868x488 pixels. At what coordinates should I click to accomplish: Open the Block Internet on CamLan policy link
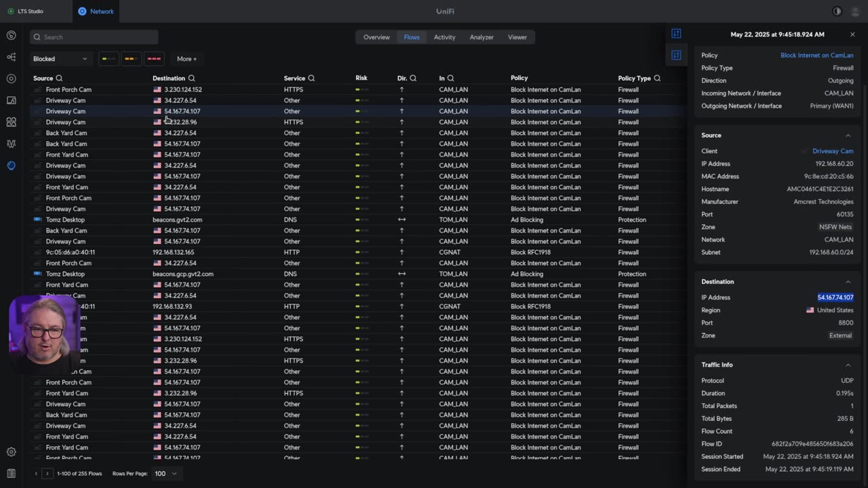pyautogui.click(x=816, y=56)
